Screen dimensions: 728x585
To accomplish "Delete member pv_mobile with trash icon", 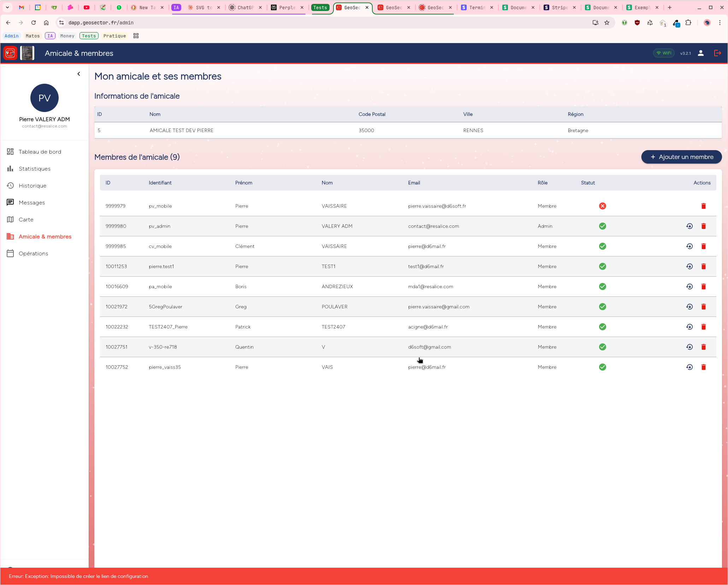I will tap(703, 206).
